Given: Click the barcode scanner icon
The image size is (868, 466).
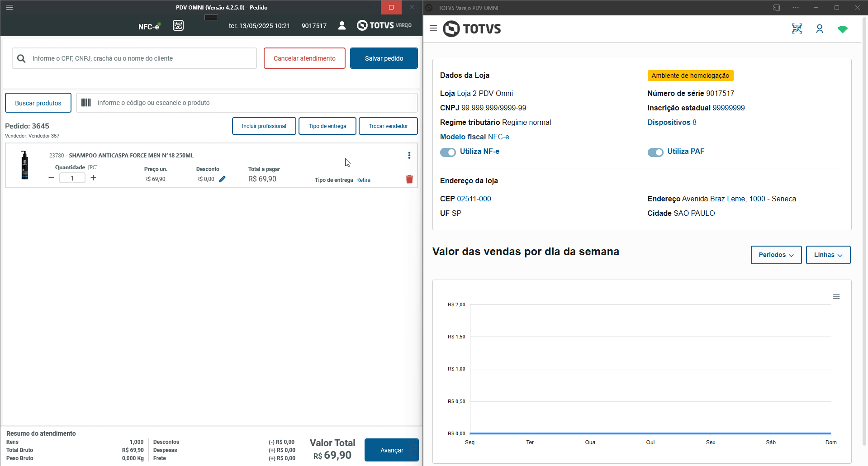Looking at the screenshot, I should tap(86, 103).
